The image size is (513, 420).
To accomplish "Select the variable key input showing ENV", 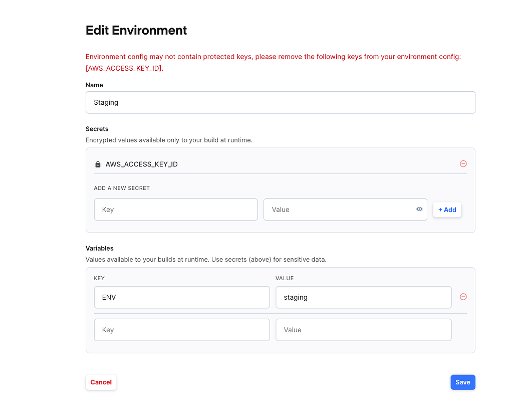I will point(181,297).
